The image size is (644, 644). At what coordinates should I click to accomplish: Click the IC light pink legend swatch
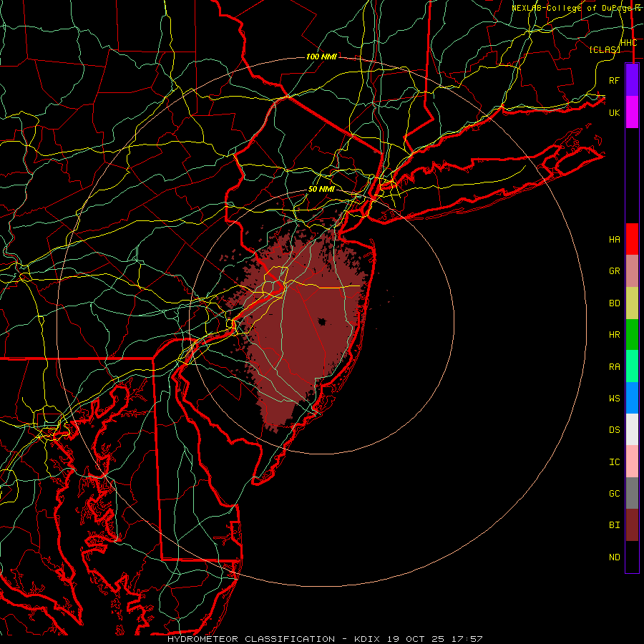[x=632, y=462]
